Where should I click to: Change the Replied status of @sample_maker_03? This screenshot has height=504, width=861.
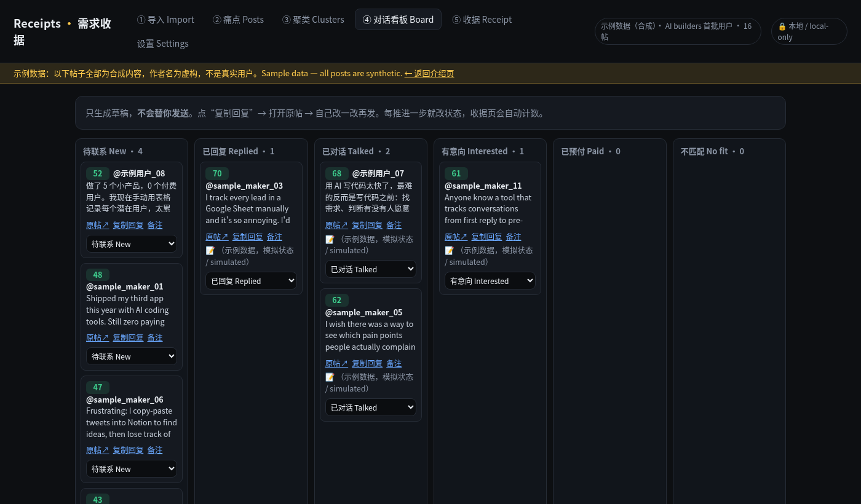click(251, 281)
